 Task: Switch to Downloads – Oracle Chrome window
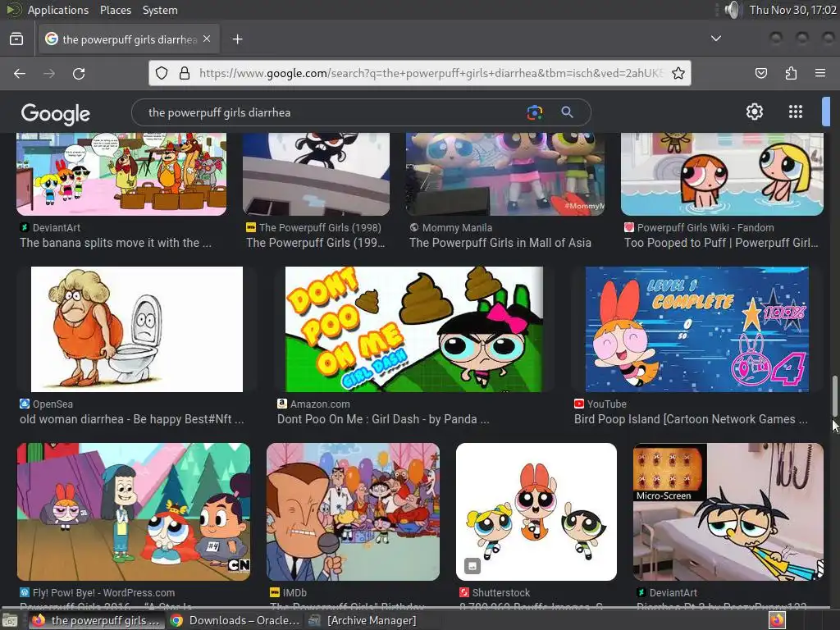click(x=234, y=620)
